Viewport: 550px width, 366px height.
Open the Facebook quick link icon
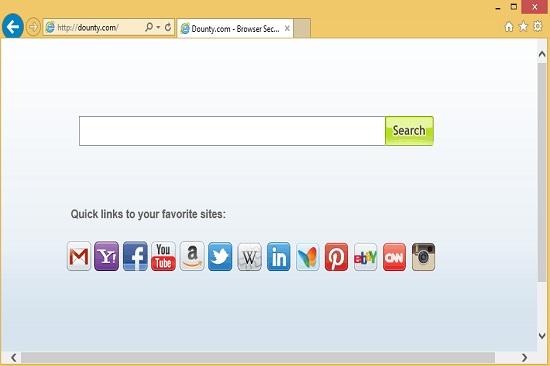[135, 256]
